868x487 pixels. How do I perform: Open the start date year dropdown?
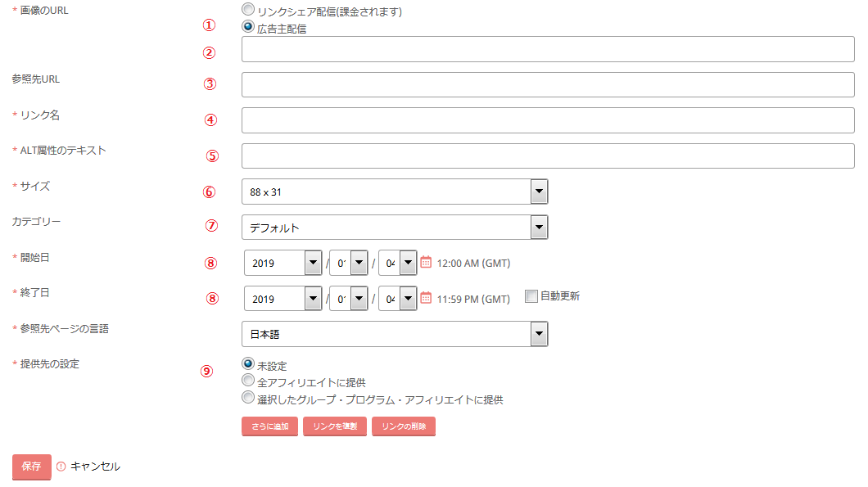[283, 263]
